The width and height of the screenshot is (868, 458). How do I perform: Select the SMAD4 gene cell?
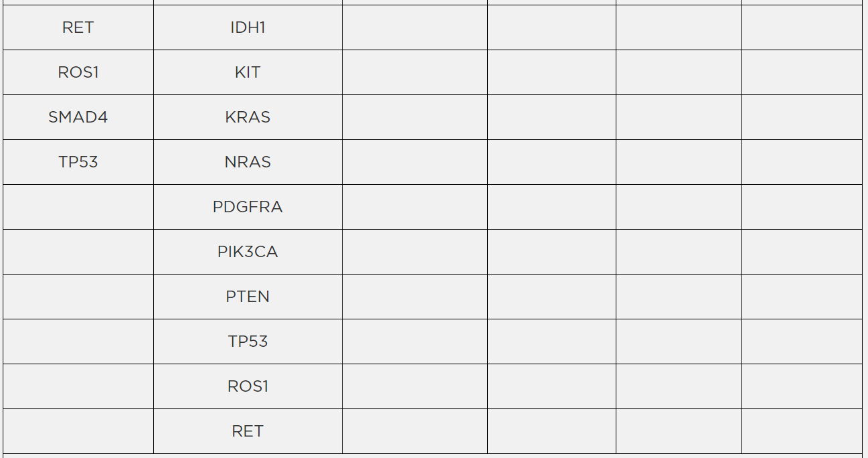[78, 117]
